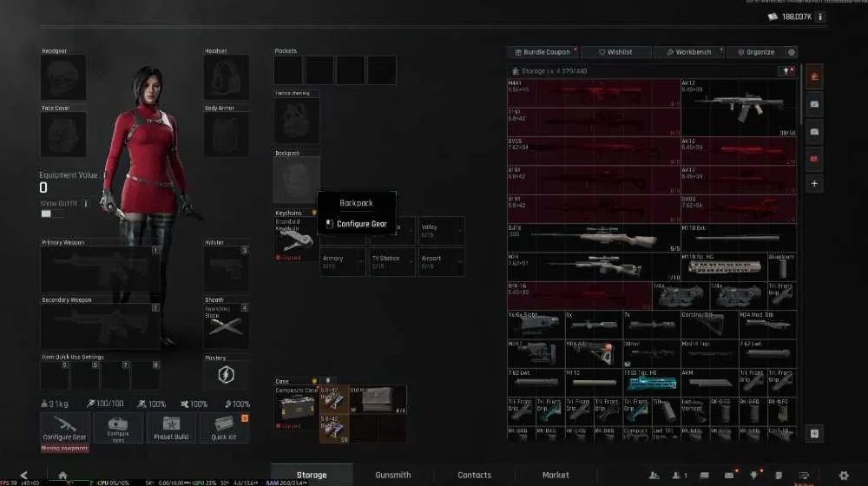The height and width of the screenshot is (486, 868).
Task: Select the quick use slot numbered 5
Action: coord(55,375)
